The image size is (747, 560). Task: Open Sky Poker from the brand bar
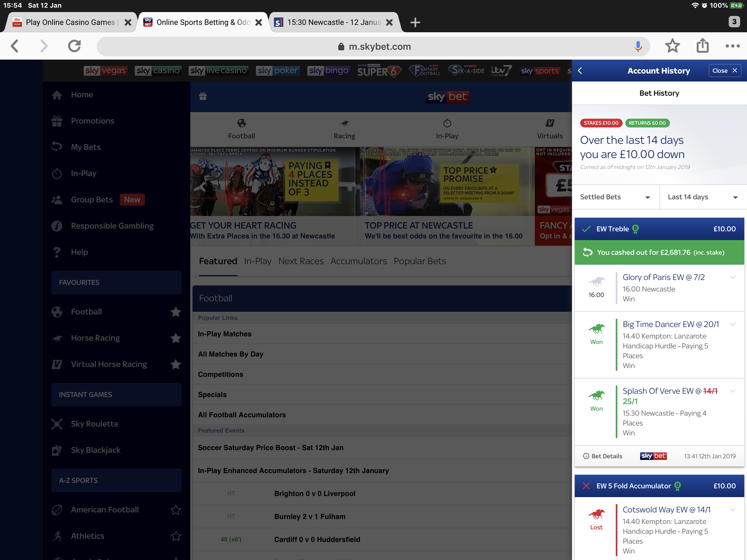coord(278,71)
